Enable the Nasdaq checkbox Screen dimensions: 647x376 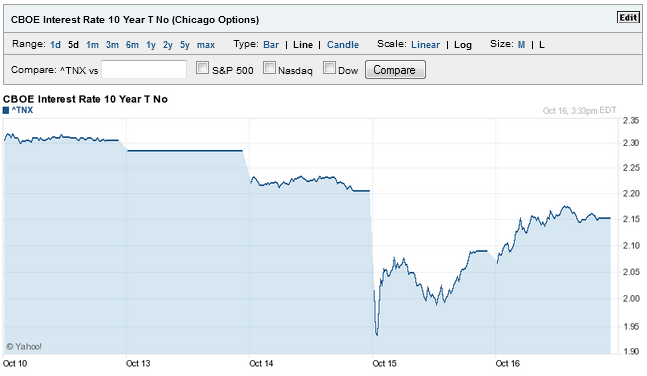click(269, 68)
